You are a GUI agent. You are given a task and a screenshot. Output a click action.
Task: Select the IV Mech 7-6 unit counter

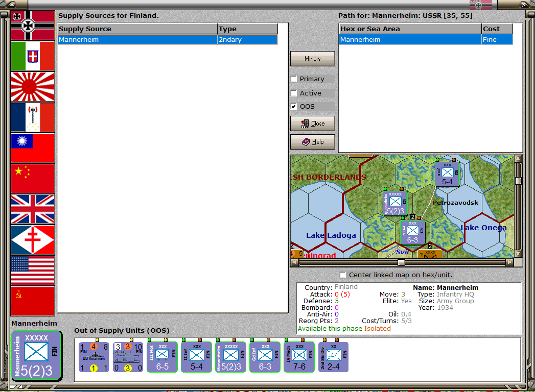pos(299,357)
